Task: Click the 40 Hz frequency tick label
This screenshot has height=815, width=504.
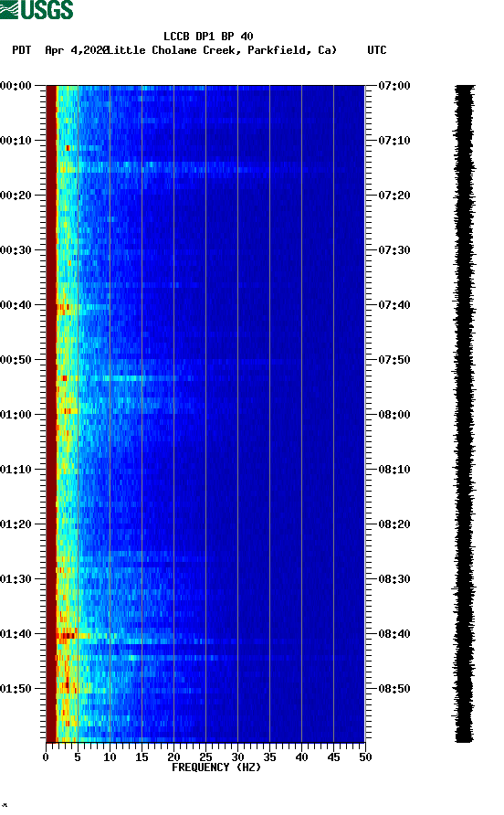Action: pos(301,757)
